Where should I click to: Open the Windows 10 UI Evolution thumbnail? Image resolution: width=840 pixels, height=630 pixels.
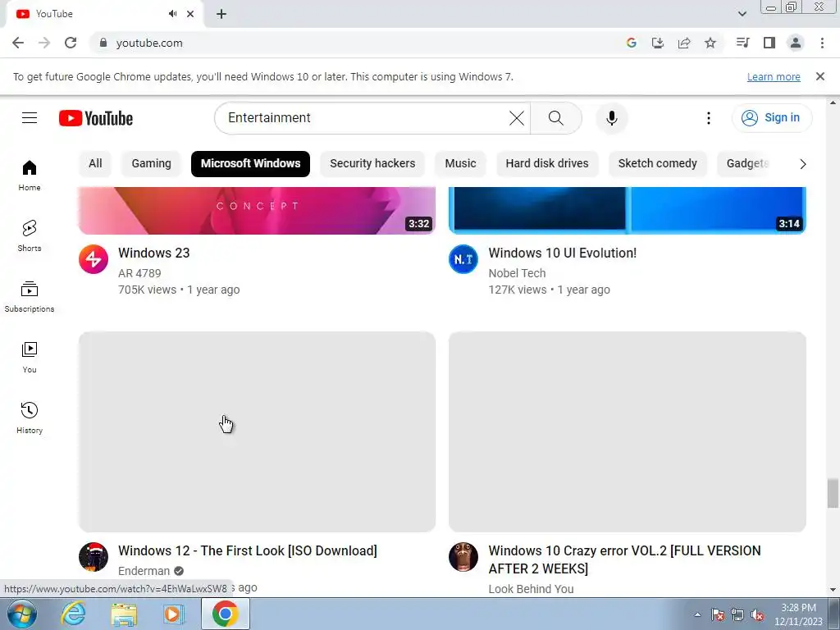[x=628, y=211]
